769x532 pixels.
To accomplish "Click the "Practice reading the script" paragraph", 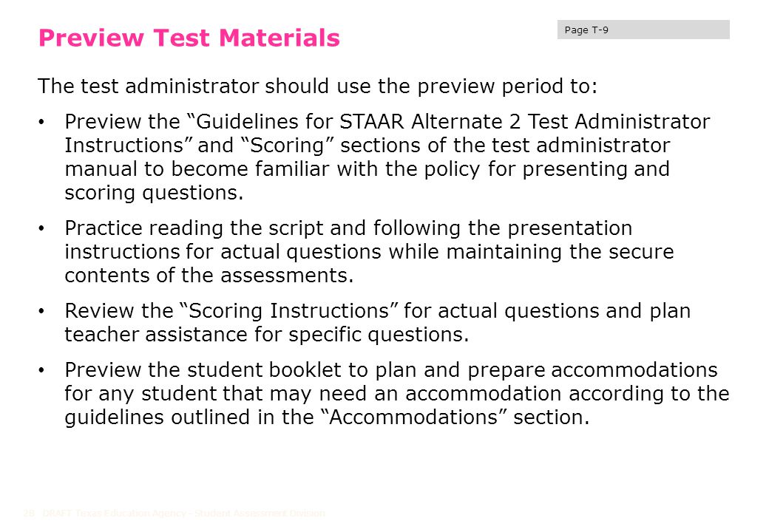I will click(x=369, y=252).
